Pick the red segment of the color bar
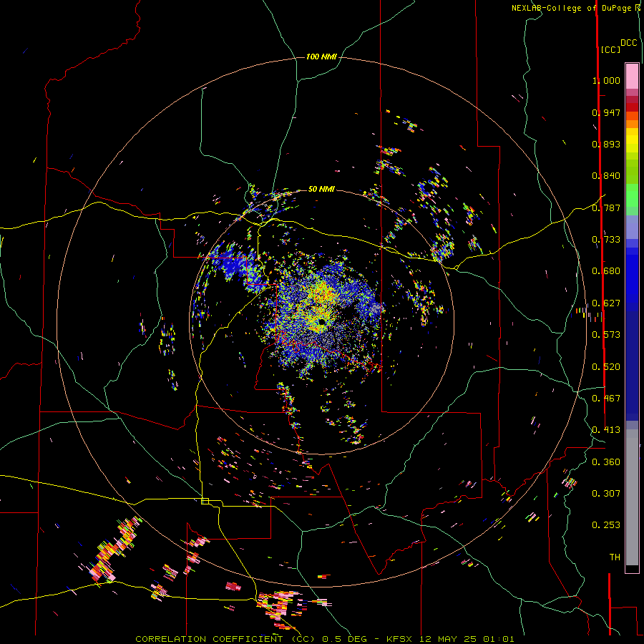 632,107
